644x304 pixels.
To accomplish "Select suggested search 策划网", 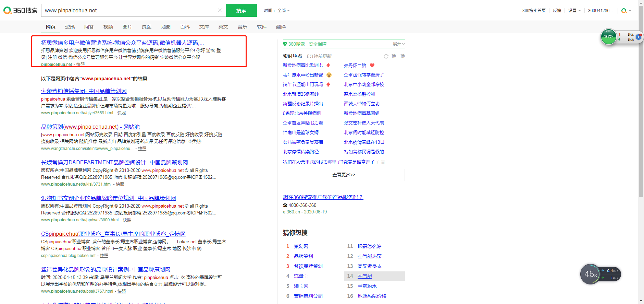I will click(301, 246).
